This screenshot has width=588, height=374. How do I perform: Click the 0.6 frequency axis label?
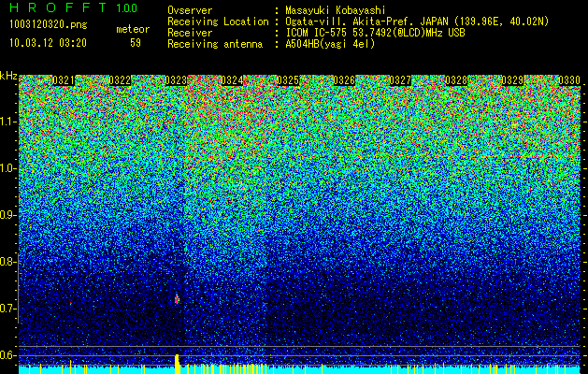click(x=7, y=355)
